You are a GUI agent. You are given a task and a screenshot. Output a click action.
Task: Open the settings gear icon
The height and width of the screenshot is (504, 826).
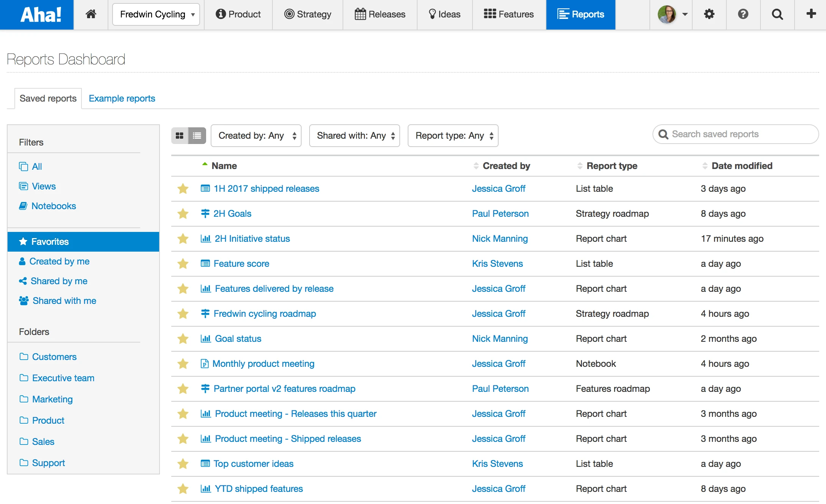pos(709,14)
